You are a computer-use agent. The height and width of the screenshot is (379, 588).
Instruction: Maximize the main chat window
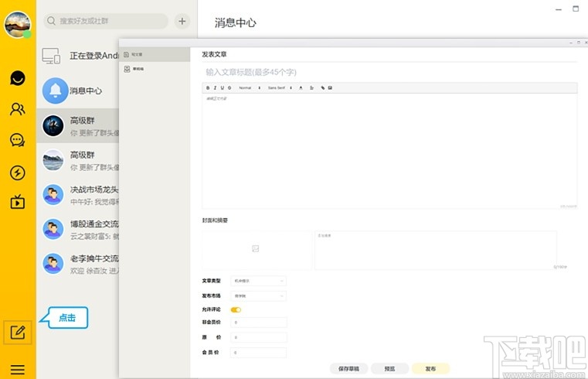pos(576,9)
